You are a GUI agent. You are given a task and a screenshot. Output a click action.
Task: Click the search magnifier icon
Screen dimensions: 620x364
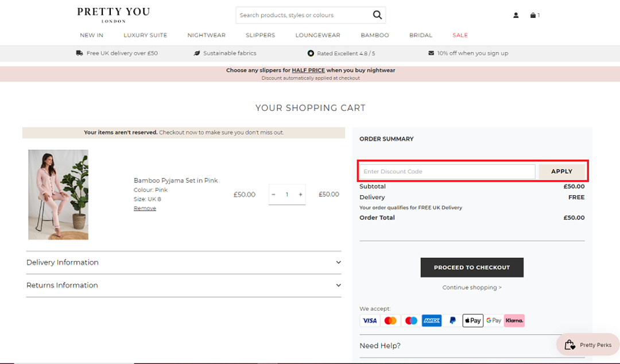click(377, 15)
